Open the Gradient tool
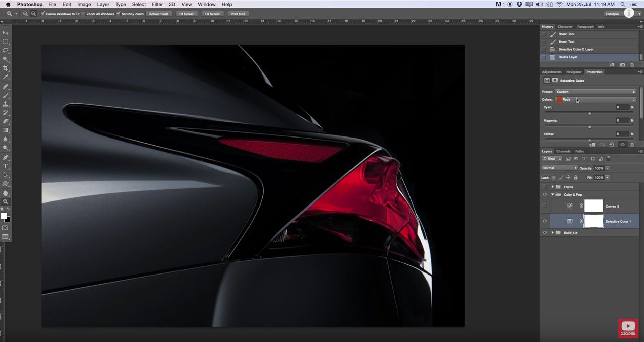This screenshot has height=342, width=644. [x=6, y=130]
